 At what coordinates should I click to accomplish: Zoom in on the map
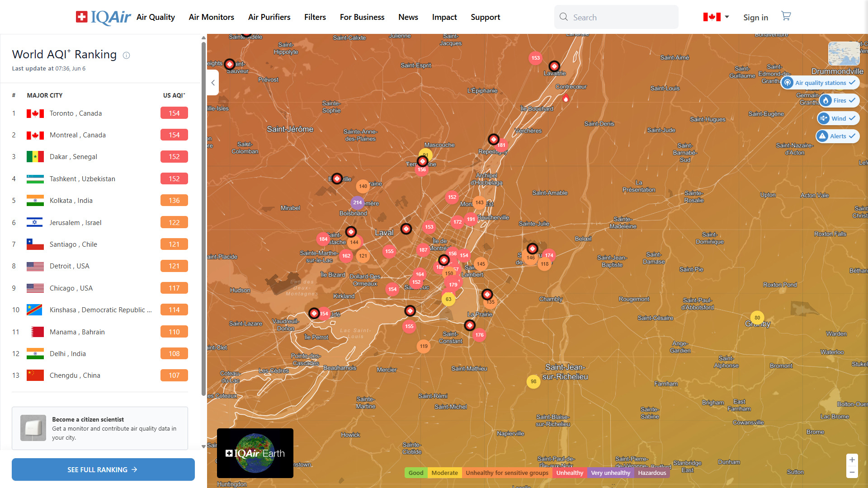pyautogui.click(x=852, y=460)
